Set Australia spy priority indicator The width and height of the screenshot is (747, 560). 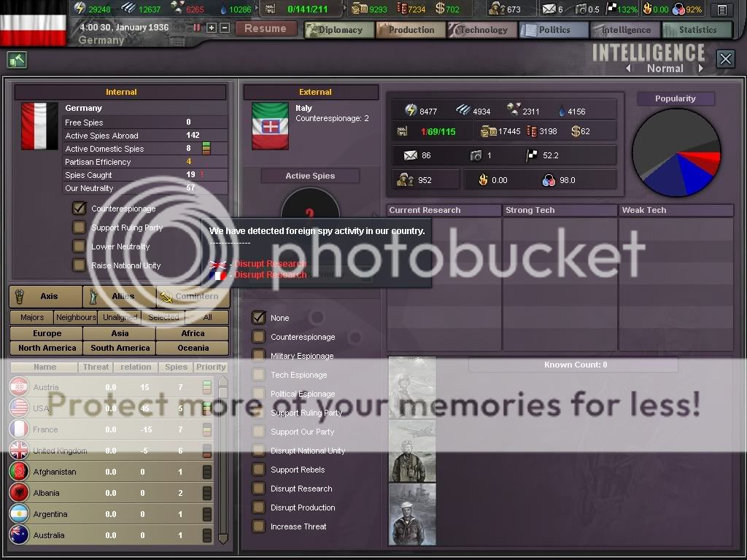click(x=207, y=535)
